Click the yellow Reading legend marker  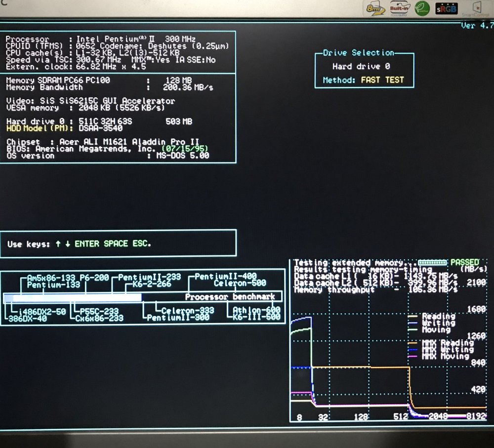pos(412,317)
